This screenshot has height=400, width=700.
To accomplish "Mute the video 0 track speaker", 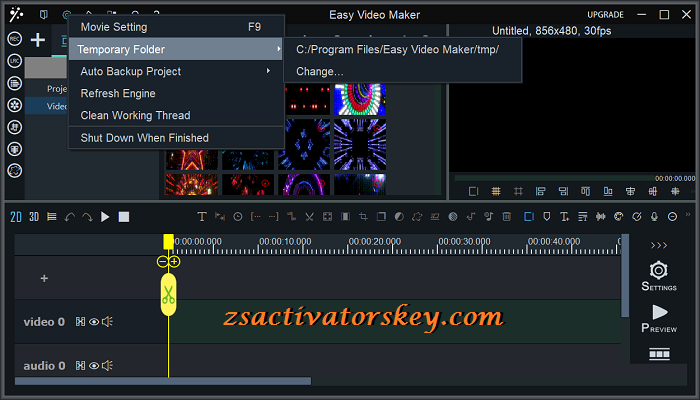I will tap(107, 322).
